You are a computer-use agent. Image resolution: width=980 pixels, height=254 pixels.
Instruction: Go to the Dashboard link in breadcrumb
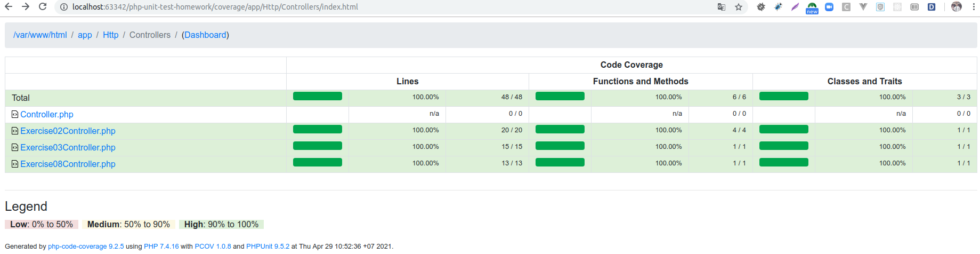click(x=205, y=35)
